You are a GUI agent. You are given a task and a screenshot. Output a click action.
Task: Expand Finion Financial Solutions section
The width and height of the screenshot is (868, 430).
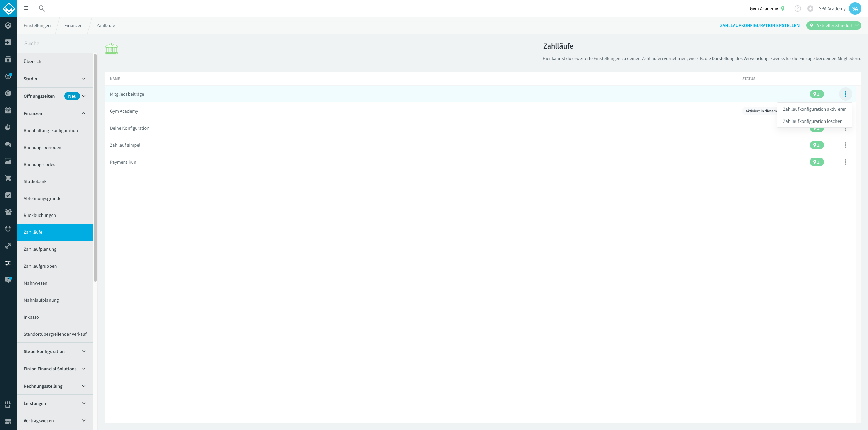click(x=55, y=369)
